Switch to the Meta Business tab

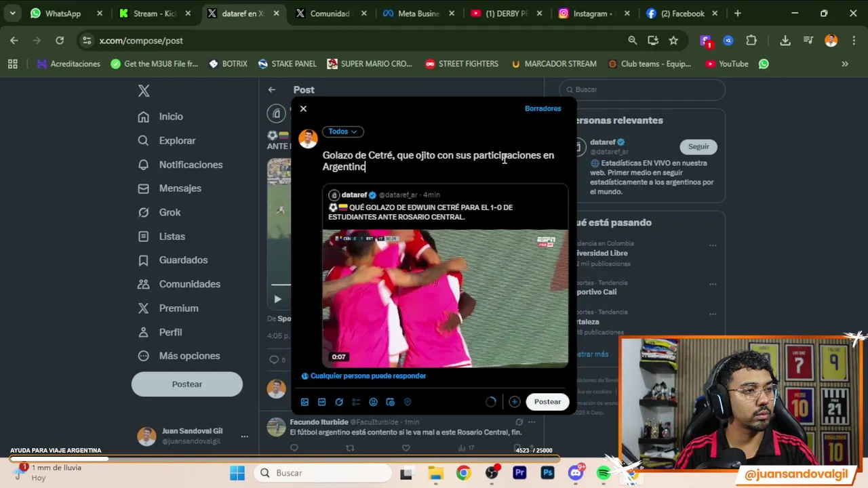[x=419, y=14]
